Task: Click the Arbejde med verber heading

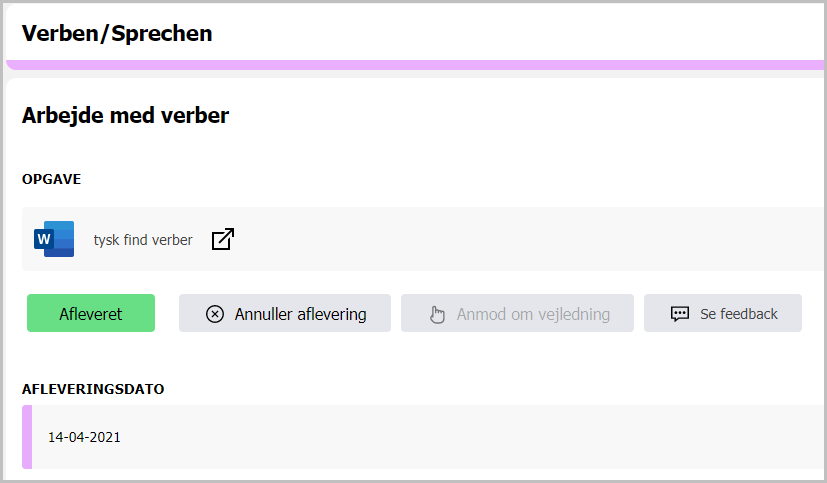Action: [126, 115]
